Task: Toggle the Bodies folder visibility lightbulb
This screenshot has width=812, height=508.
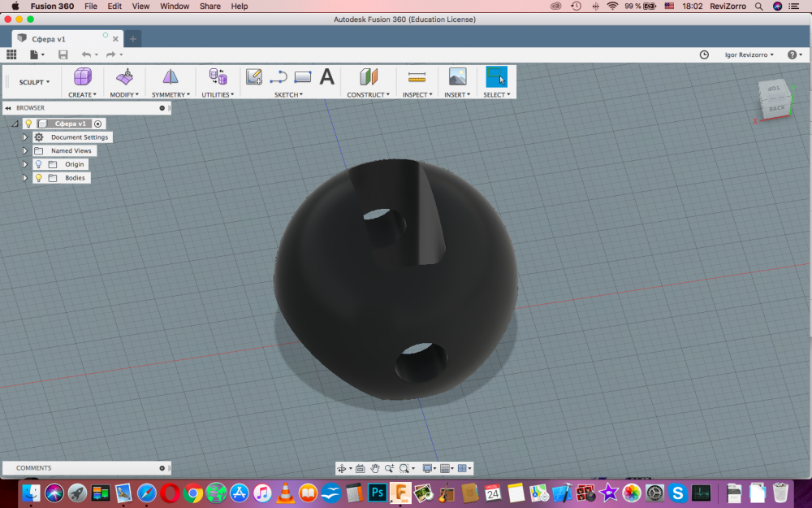Action: (38, 178)
